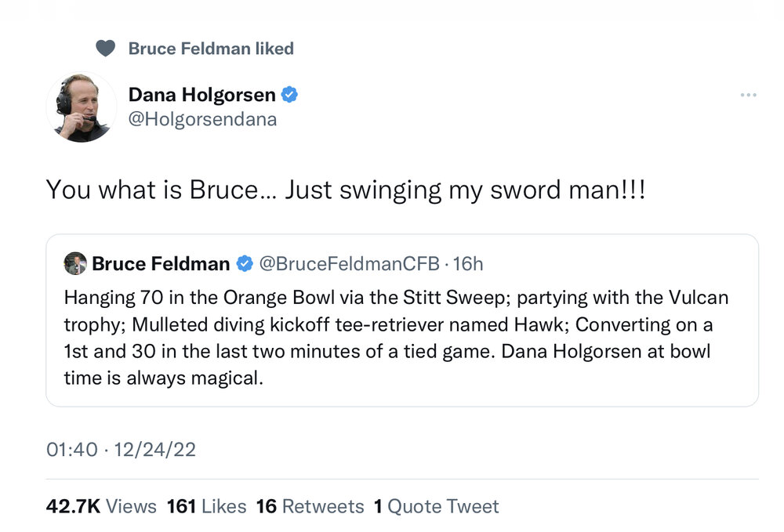The height and width of the screenshot is (532, 784).
Task: View the 42.7K Views count
Action: [101, 507]
